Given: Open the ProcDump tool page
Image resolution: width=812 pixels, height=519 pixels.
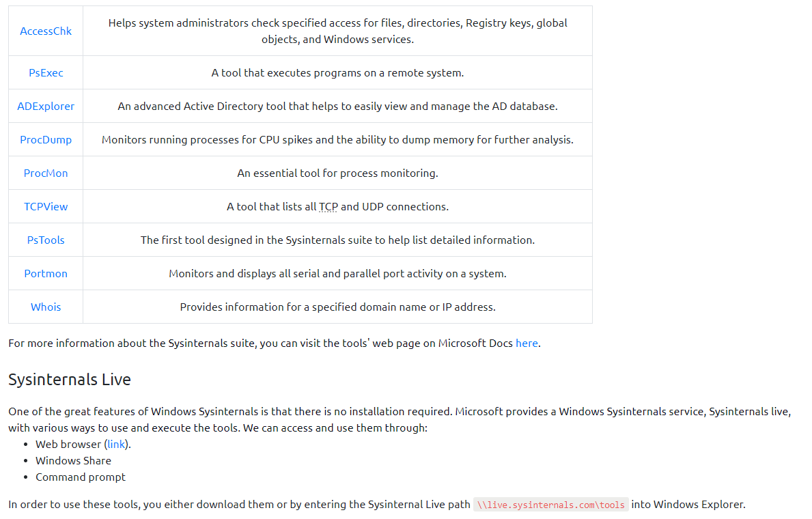Looking at the screenshot, I should [46, 140].
